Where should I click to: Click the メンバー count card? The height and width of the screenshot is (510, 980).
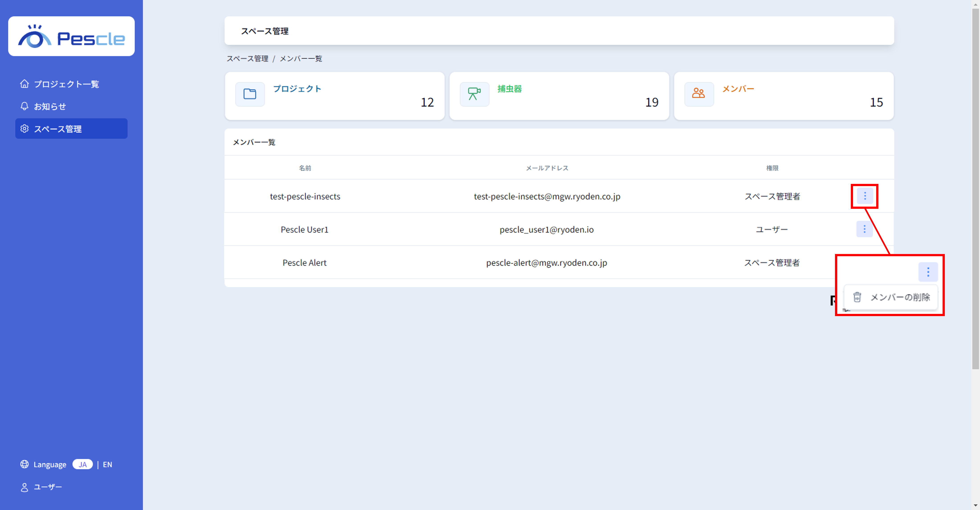[784, 96]
